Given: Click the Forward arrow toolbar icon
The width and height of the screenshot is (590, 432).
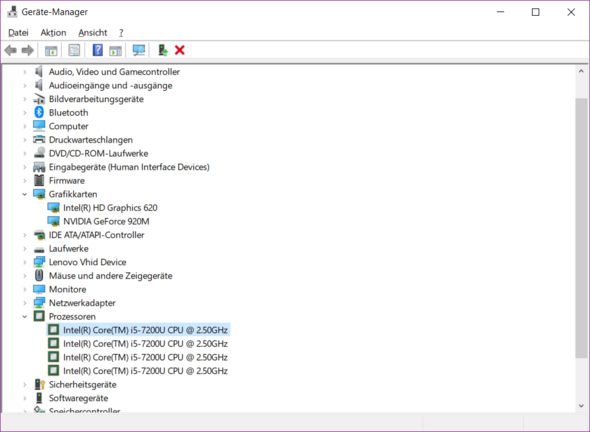Looking at the screenshot, I should click(28, 50).
